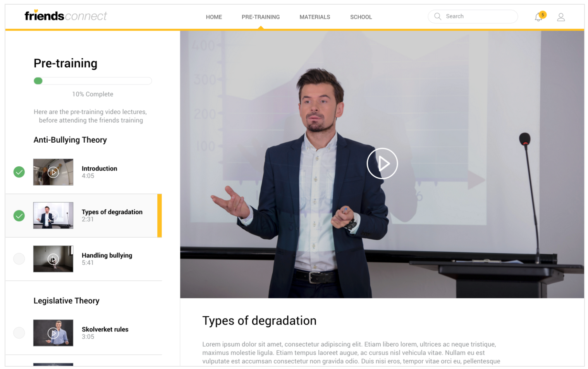Click the Pre-training sidebar heading
The image size is (588, 369).
tap(65, 63)
